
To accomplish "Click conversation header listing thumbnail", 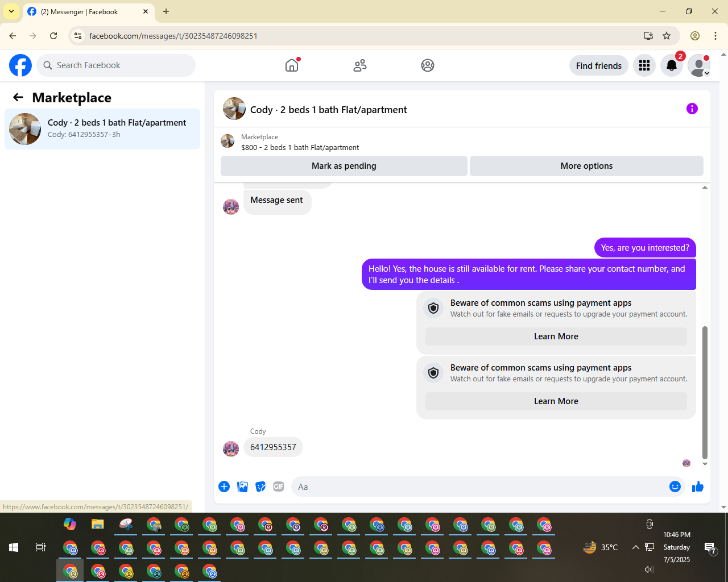I will point(234,109).
